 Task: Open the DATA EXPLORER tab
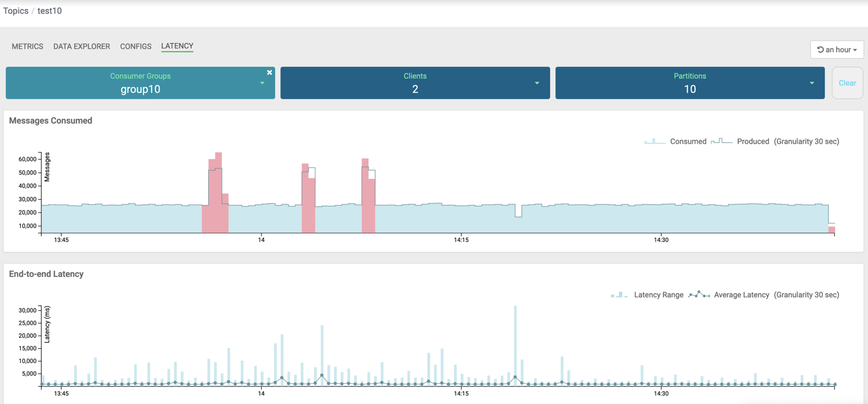pyautogui.click(x=82, y=46)
